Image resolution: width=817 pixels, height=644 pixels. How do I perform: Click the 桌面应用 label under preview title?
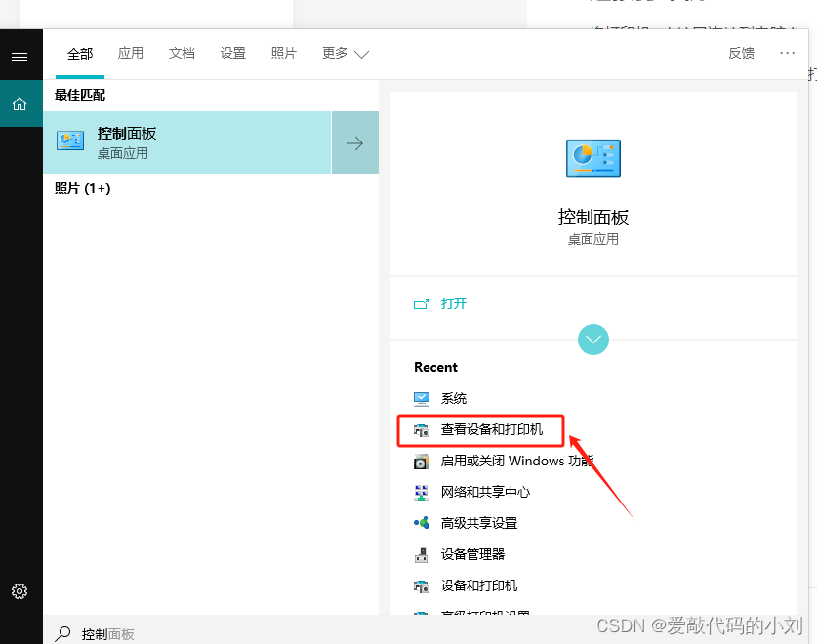click(592, 240)
